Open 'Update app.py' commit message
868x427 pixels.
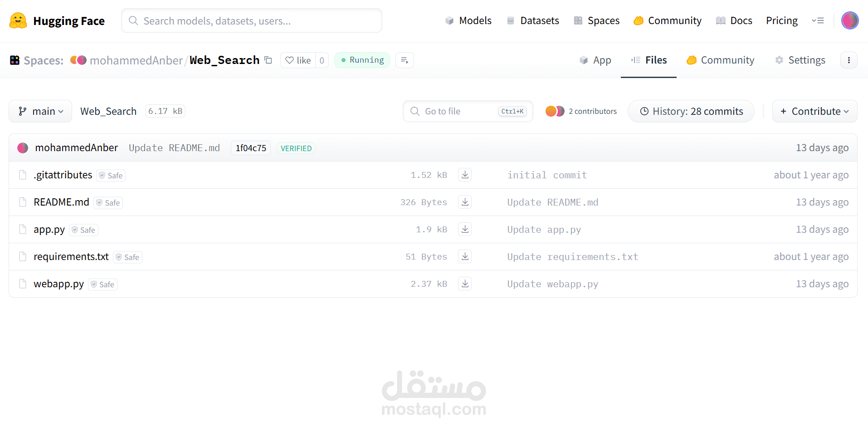(544, 230)
